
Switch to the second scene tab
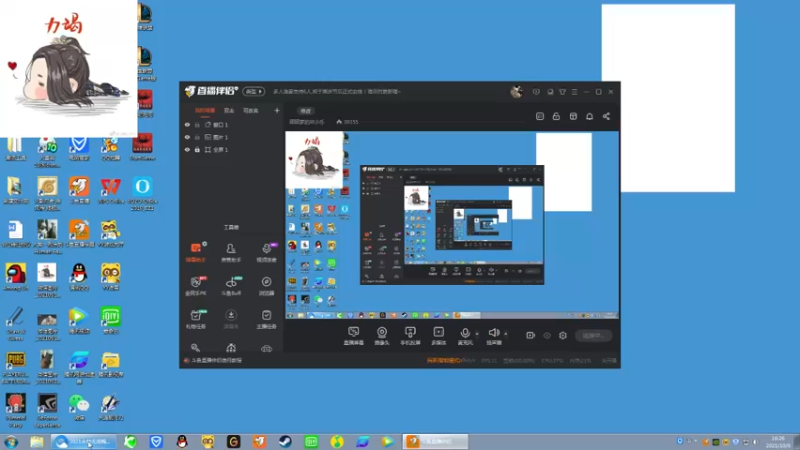[229, 111]
